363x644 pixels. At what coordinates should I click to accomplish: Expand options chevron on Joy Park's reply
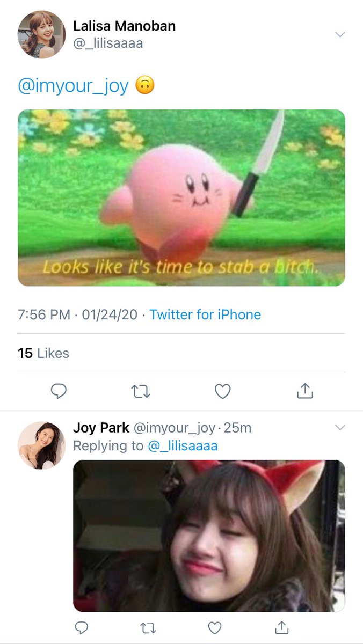340,428
